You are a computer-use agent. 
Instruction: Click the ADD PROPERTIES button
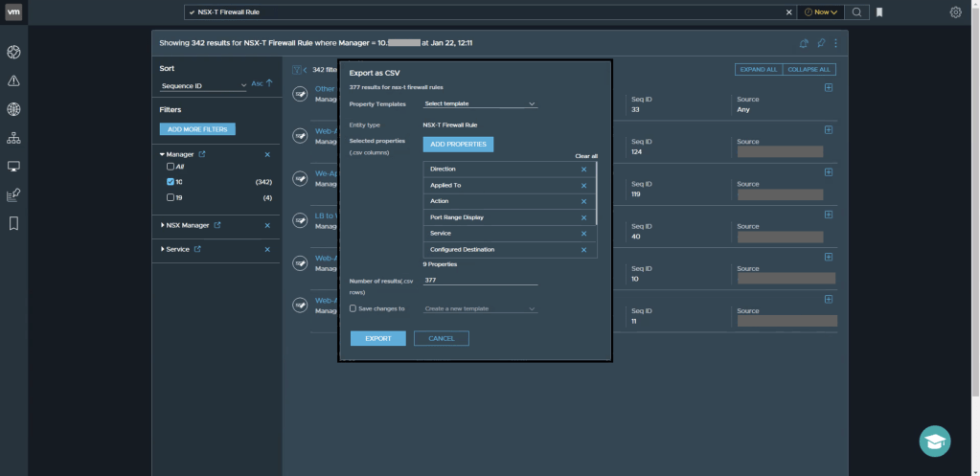458,144
